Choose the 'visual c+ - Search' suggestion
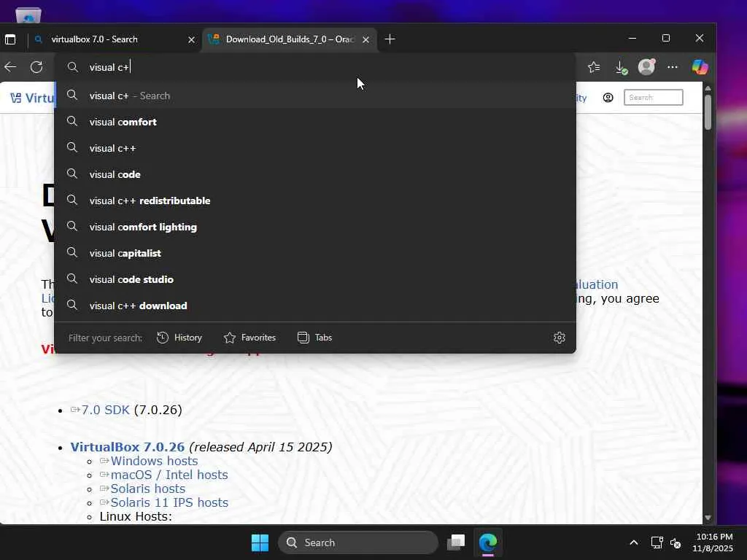The width and height of the screenshot is (747, 560). click(315, 96)
